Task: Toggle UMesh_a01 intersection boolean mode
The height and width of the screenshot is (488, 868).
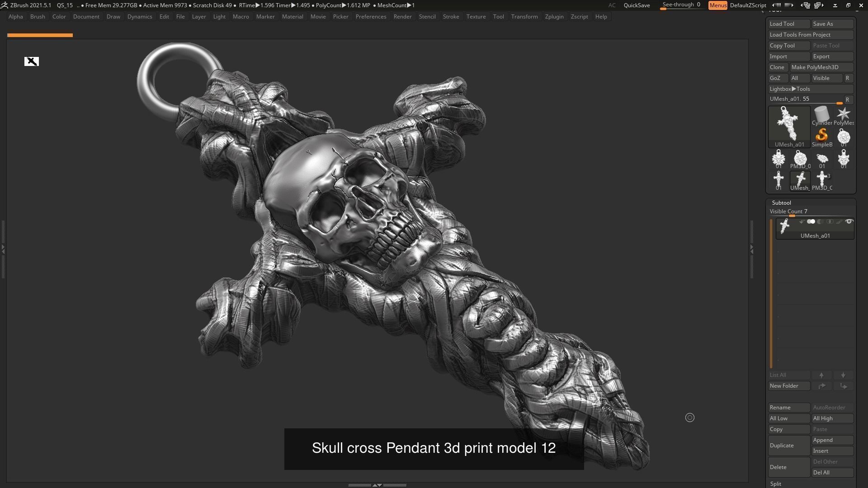Action: (830, 222)
